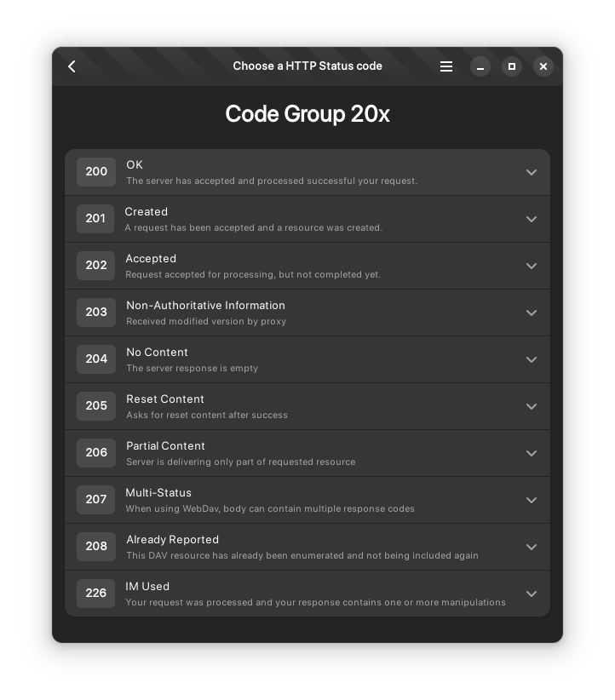615x700 pixels.
Task: Click "The server has accepted" description
Action: coord(272,181)
